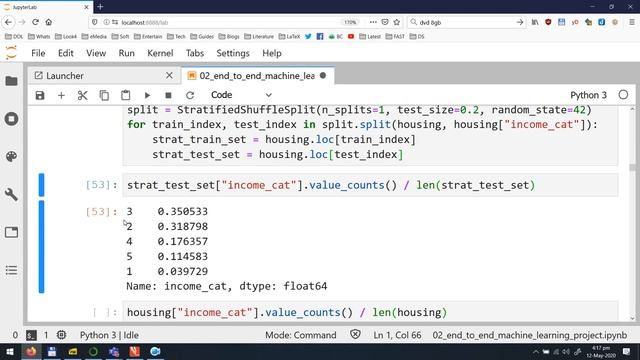Interrupt the kernel with the stop icon
The image size is (640, 360).
[x=168, y=96]
